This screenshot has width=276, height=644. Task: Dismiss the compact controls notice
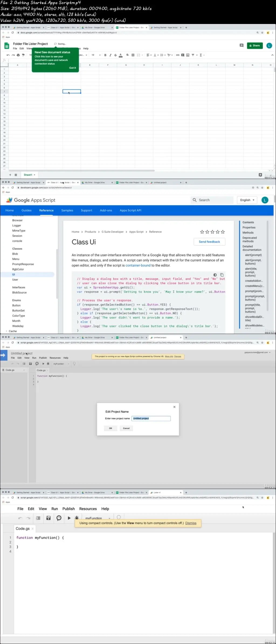191,523
